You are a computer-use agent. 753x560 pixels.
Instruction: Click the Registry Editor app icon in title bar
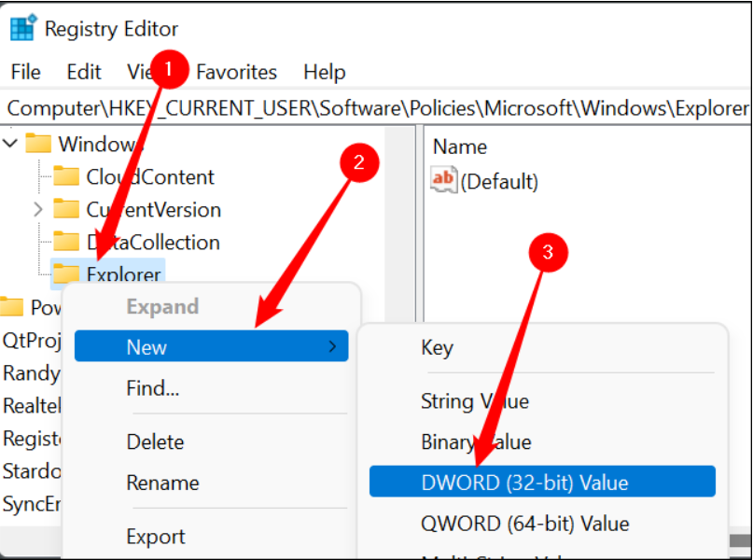[x=21, y=27]
